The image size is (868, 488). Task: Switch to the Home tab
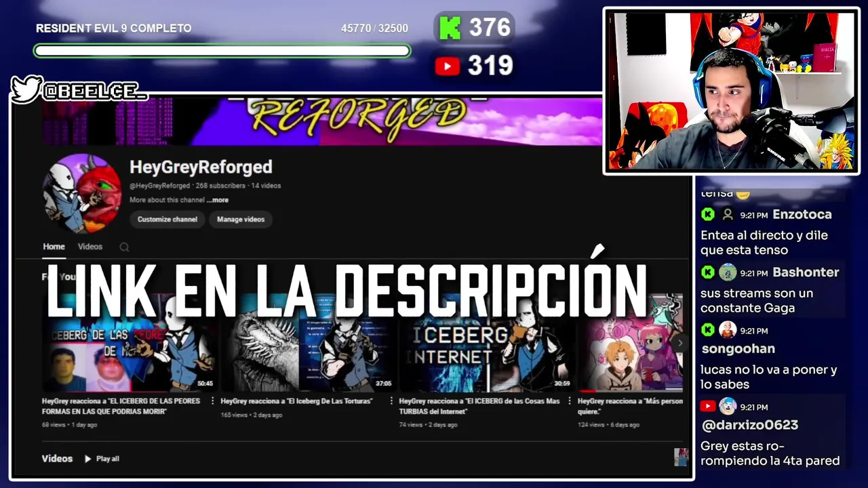[54, 247]
